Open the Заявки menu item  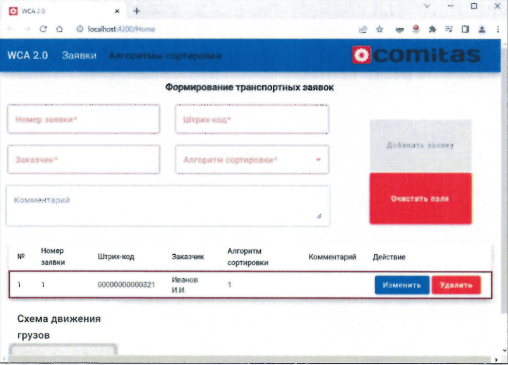(x=79, y=55)
